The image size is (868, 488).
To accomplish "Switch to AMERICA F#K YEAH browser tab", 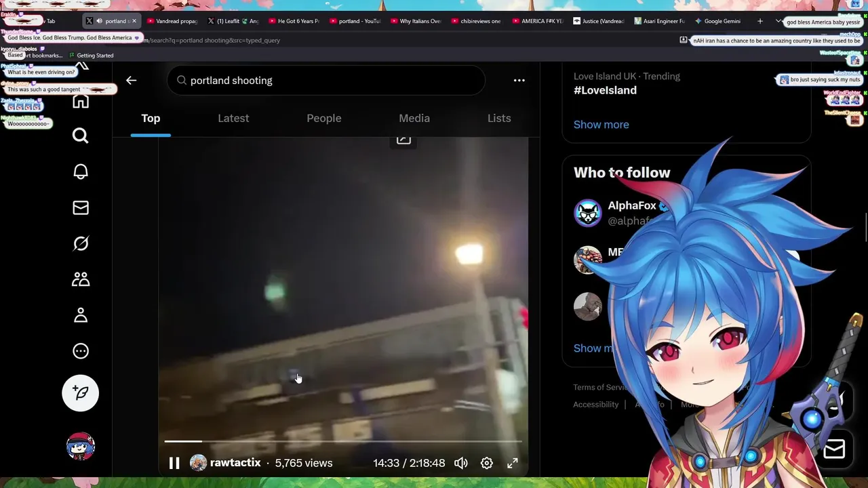I will click(536, 21).
